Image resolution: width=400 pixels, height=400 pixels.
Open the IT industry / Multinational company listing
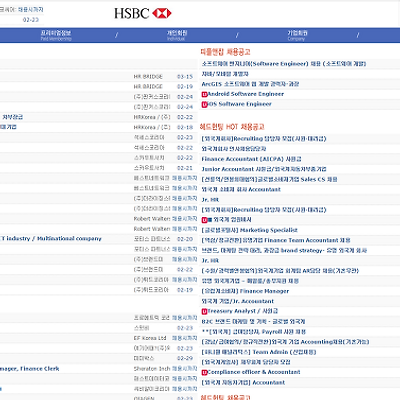50,239
